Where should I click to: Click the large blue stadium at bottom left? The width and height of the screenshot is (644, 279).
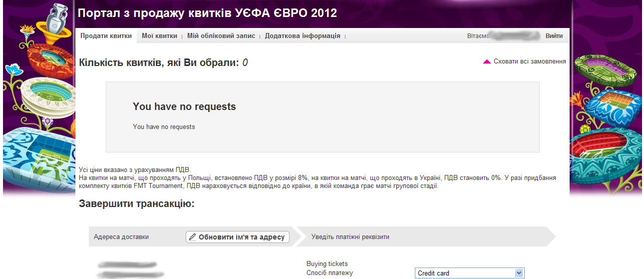point(37,155)
